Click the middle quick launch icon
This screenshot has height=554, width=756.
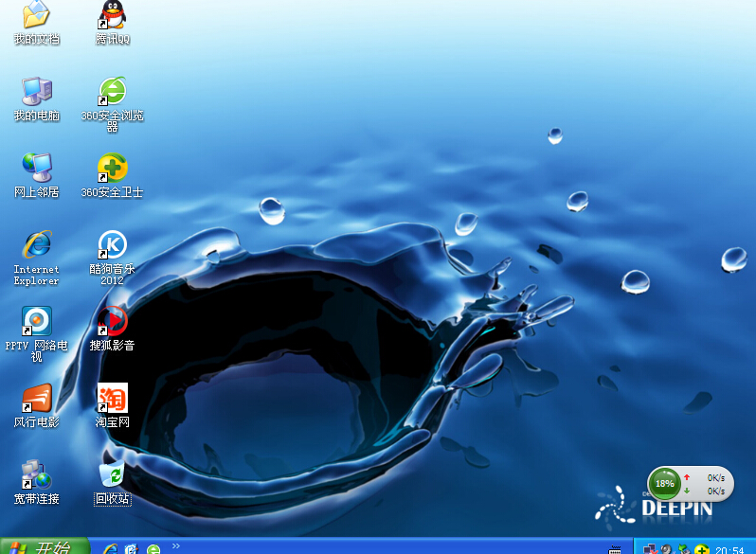tap(132, 548)
